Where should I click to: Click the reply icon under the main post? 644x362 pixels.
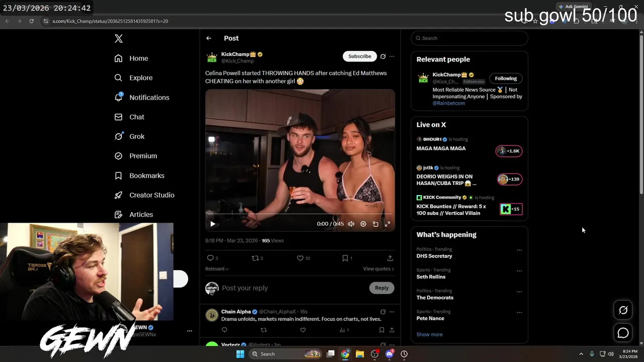(x=210, y=258)
